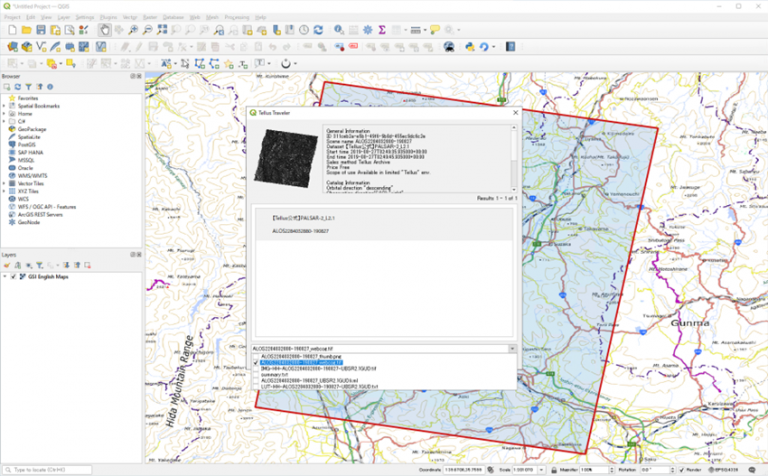Click the EPSG:4326 CRS button
Screen dimensions: 768x476
(723, 470)
